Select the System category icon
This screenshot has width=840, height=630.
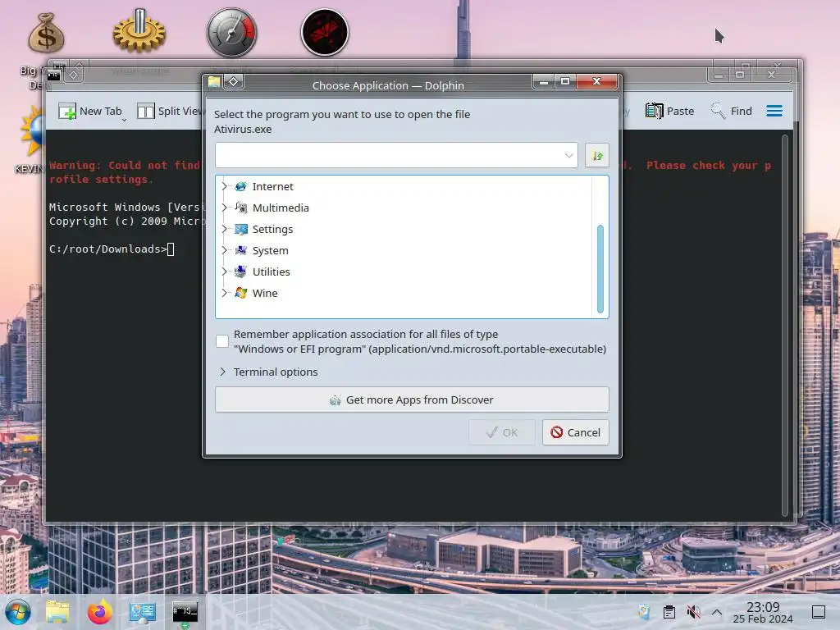241,250
